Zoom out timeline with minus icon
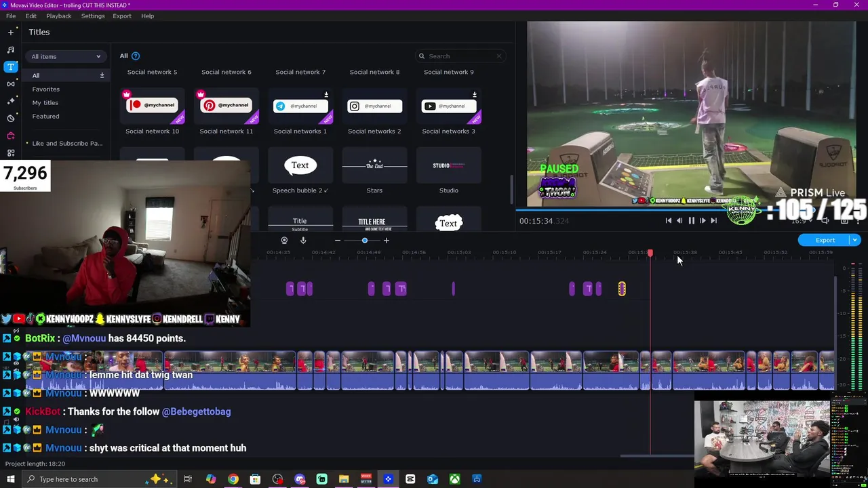This screenshot has width=868, height=488. click(337, 241)
